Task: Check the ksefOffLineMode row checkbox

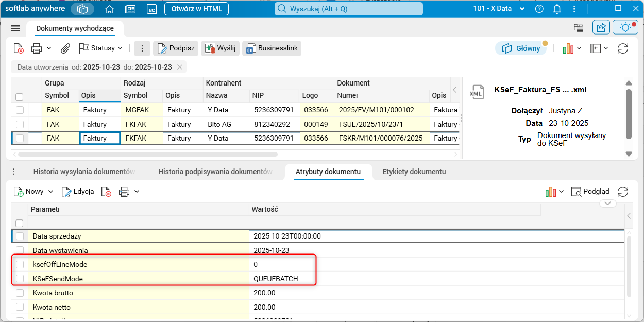Action: coord(20,264)
